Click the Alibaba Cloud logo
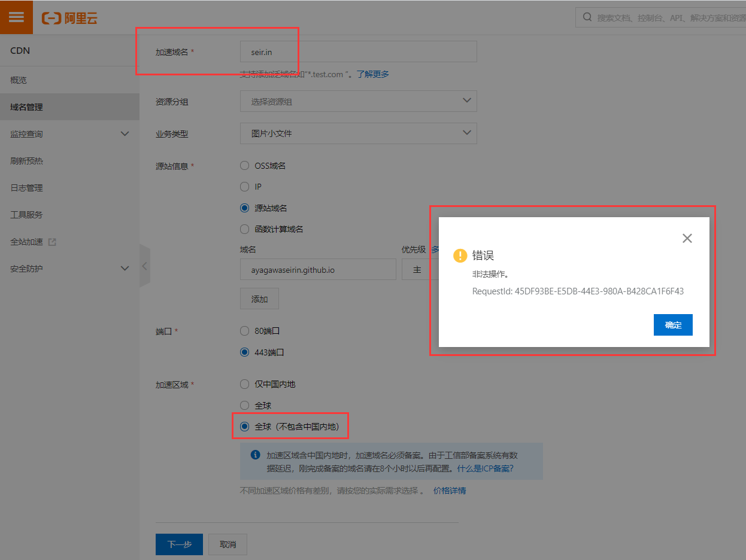This screenshot has width=746, height=560. 69,18
